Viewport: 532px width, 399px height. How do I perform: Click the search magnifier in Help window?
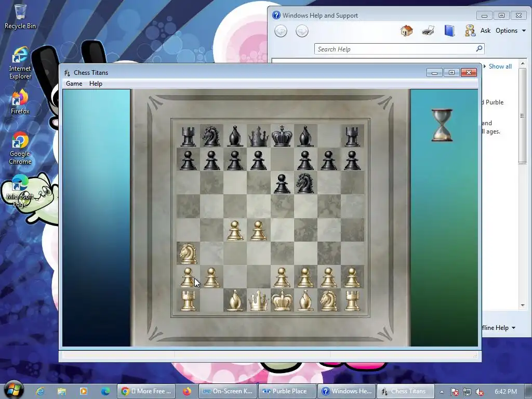point(479,49)
